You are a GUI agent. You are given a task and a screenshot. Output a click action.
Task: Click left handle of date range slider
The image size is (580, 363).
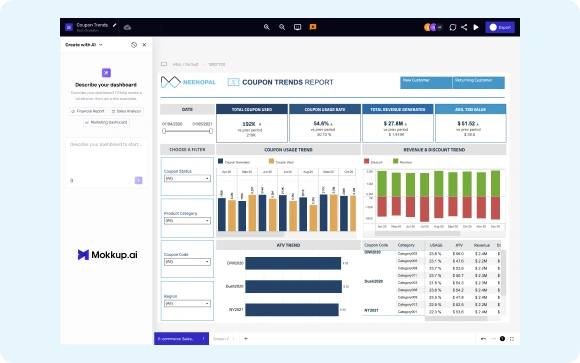pos(164,131)
